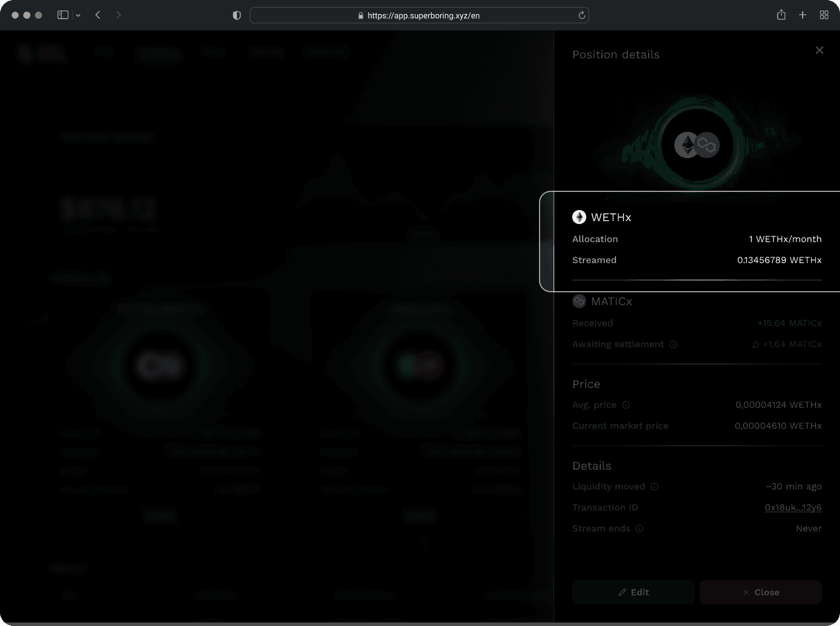Show info about Avg. price
This screenshot has height=626, width=840.
click(626, 405)
